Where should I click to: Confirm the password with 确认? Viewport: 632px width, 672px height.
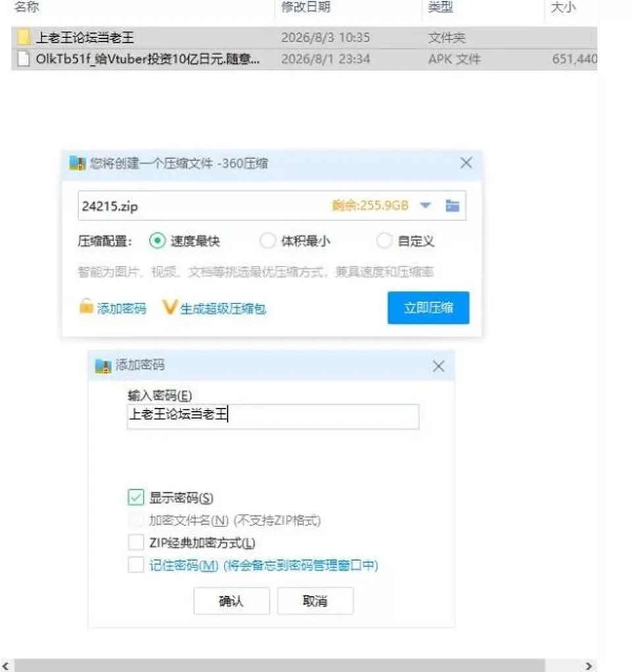[232, 601]
